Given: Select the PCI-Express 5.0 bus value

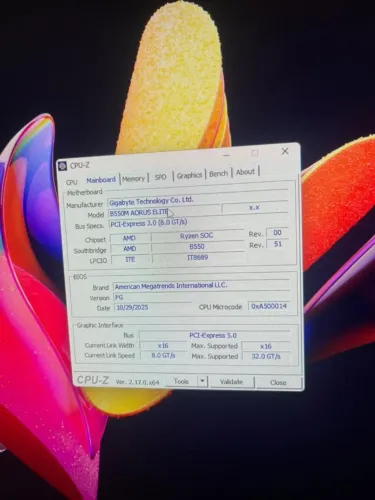Looking at the screenshot, I should click(x=214, y=336).
